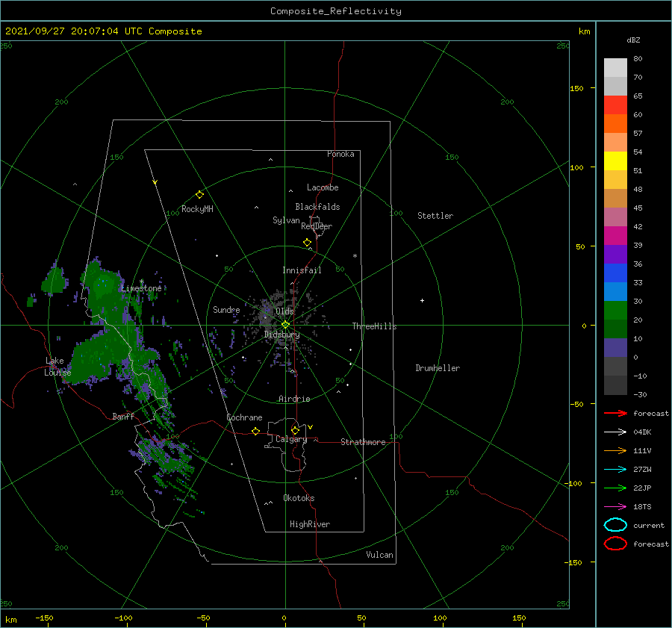This screenshot has width=672, height=628.
Task: Click the 'Innisfail' city label
Action: click(x=302, y=270)
